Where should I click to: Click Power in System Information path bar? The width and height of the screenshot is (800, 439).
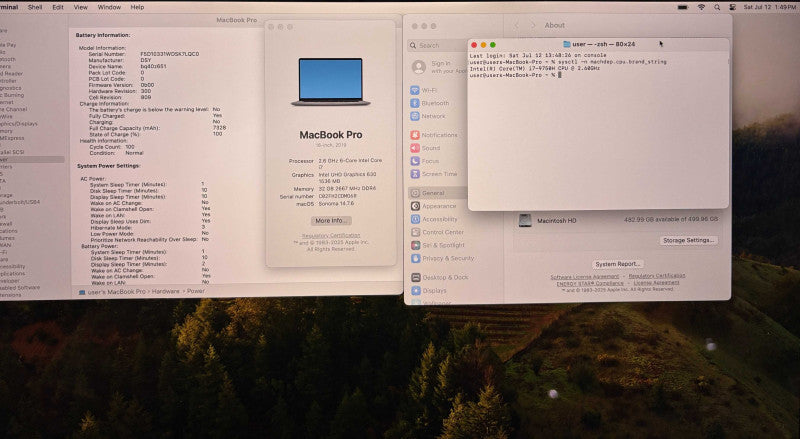coord(195,291)
